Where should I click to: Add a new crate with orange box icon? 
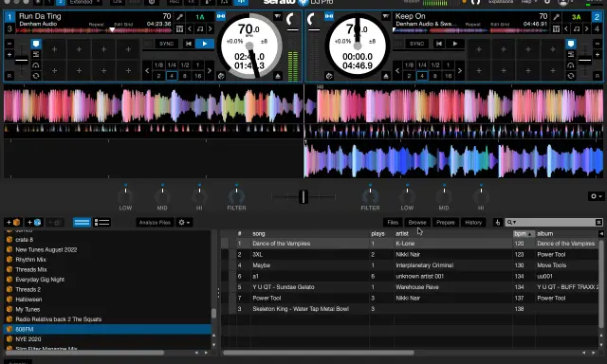click(x=12, y=222)
